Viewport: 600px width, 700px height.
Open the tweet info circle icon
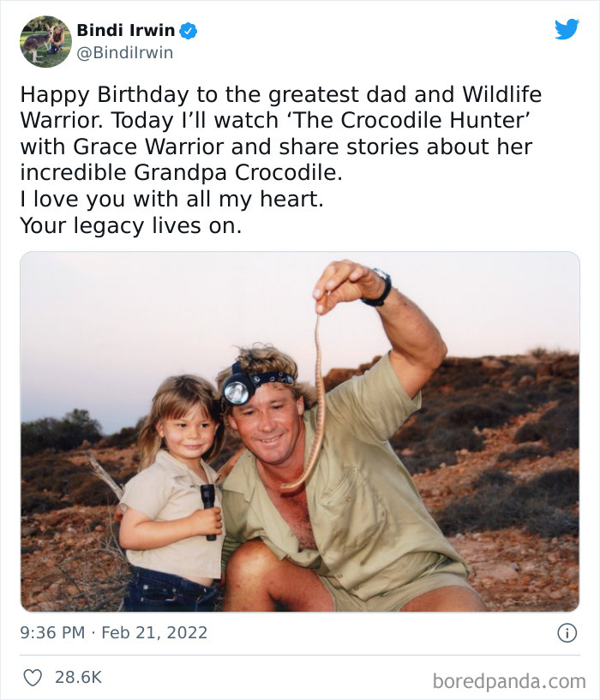[x=567, y=633]
